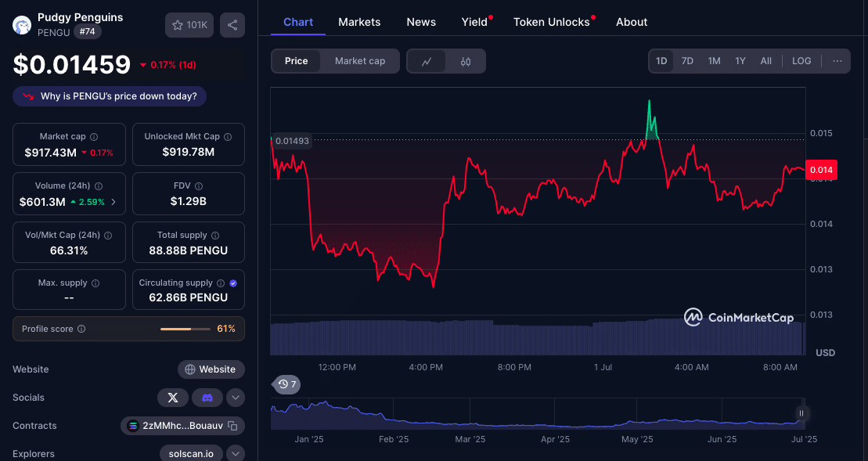The image size is (868, 461).
Task: Click the 0.01493 opening price label
Action: tap(292, 141)
